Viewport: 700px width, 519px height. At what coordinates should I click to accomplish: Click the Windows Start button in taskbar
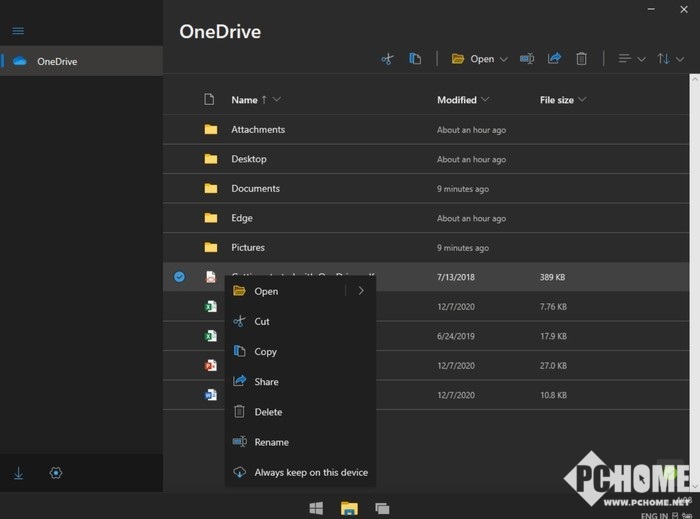pyautogui.click(x=316, y=508)
